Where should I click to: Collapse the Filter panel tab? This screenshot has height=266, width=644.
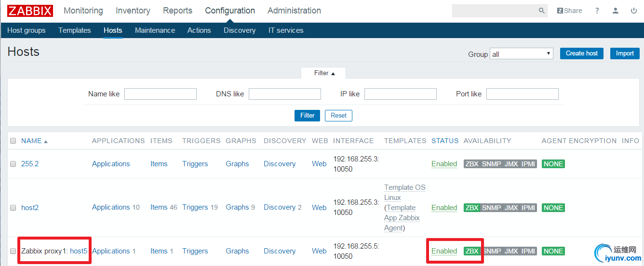click(x=324, y=73)
